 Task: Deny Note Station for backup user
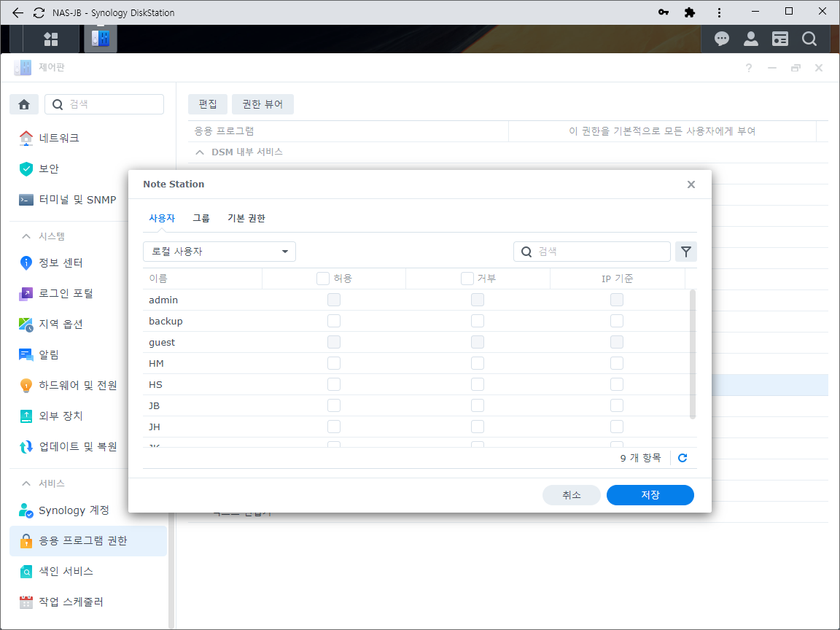pyautogui.click(x=478, y=321)
